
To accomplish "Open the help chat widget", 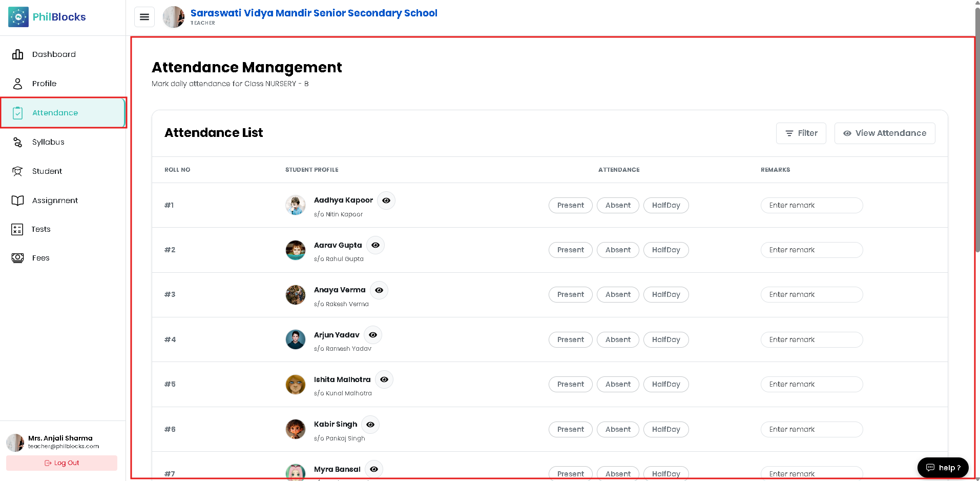I will pos(943,468).
